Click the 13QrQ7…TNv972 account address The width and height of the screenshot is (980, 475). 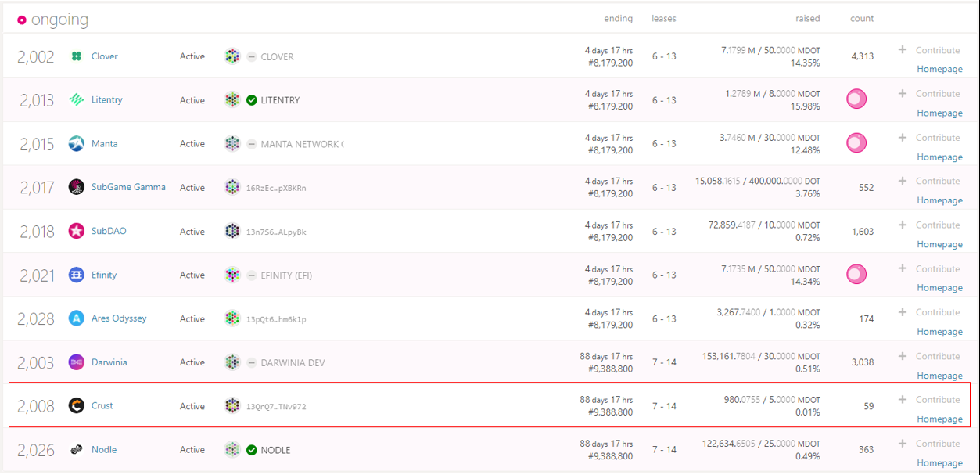(x=276, y=407)
